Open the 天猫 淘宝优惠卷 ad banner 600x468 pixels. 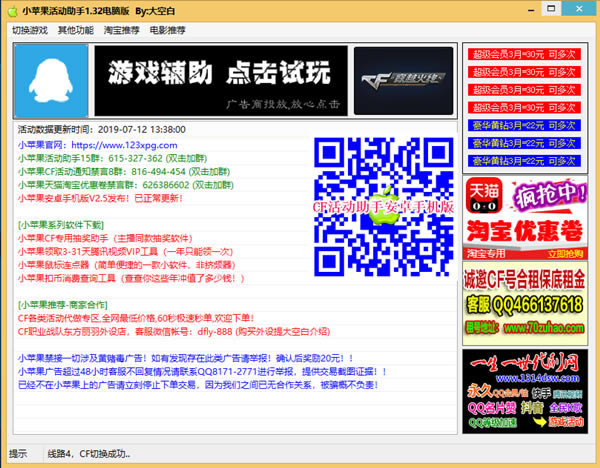pos(525,218)
